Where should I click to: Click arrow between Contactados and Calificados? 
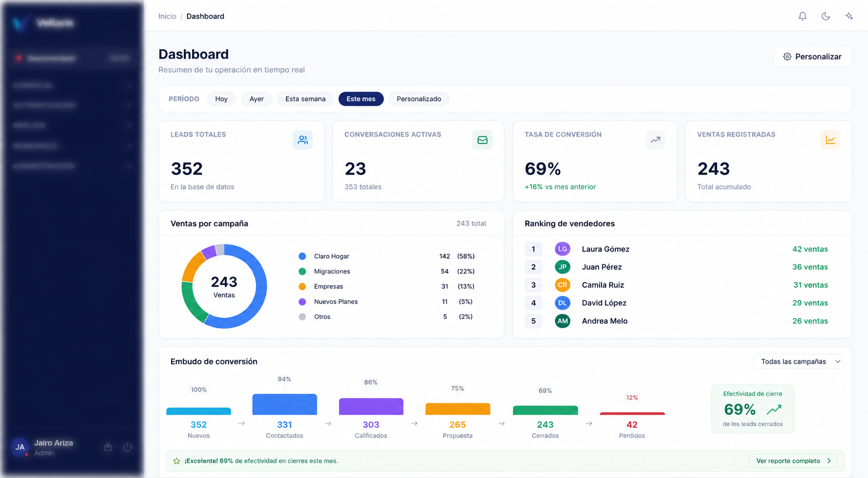tap(328, 424)
